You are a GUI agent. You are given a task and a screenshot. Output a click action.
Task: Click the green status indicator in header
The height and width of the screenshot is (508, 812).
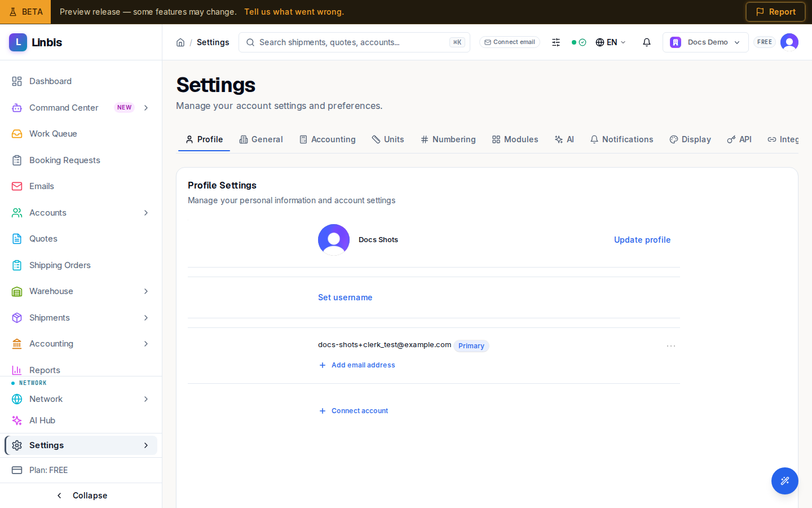coord(579,42)
